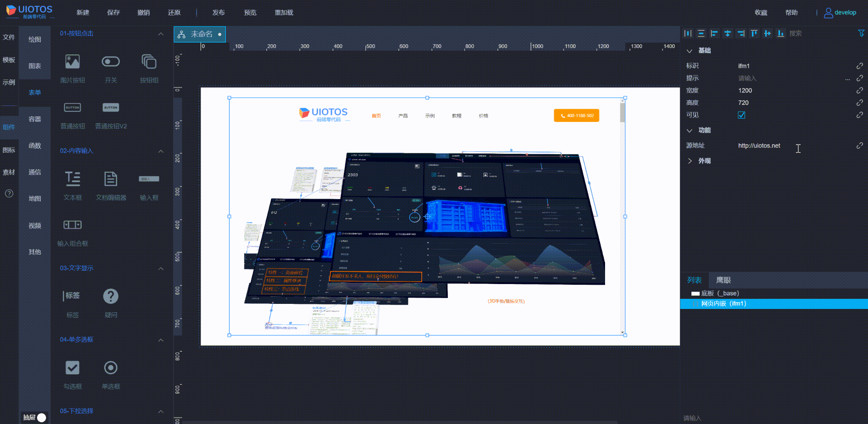Click the filter icon beside property search

point(861,33)
